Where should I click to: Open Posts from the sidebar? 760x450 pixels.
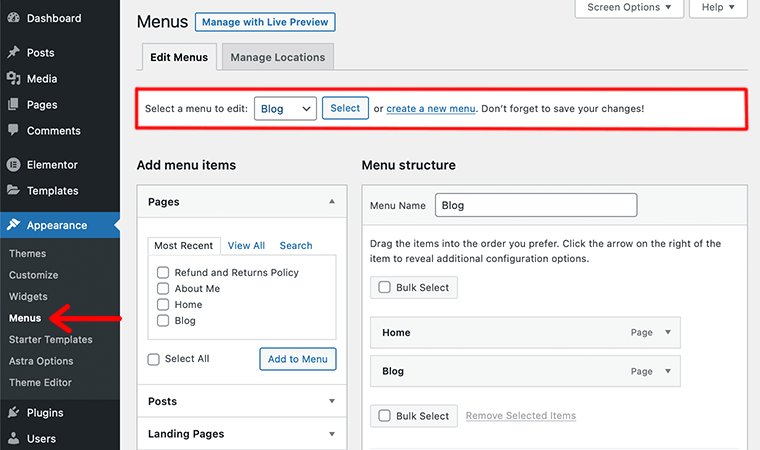coord(40,52)
